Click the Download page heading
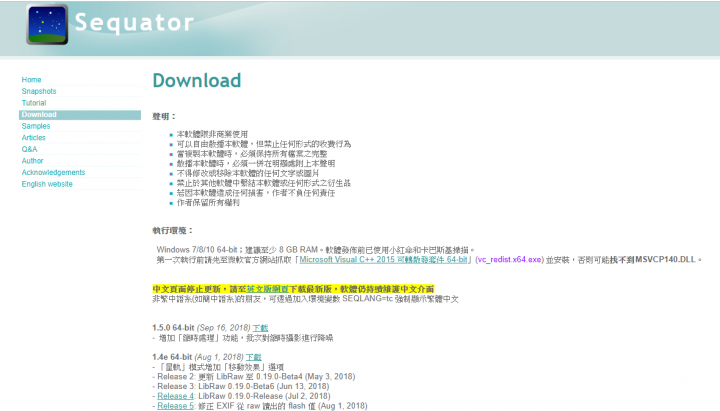Image resolution: width=720 pixels, height=411 pixels. [197, 80]
